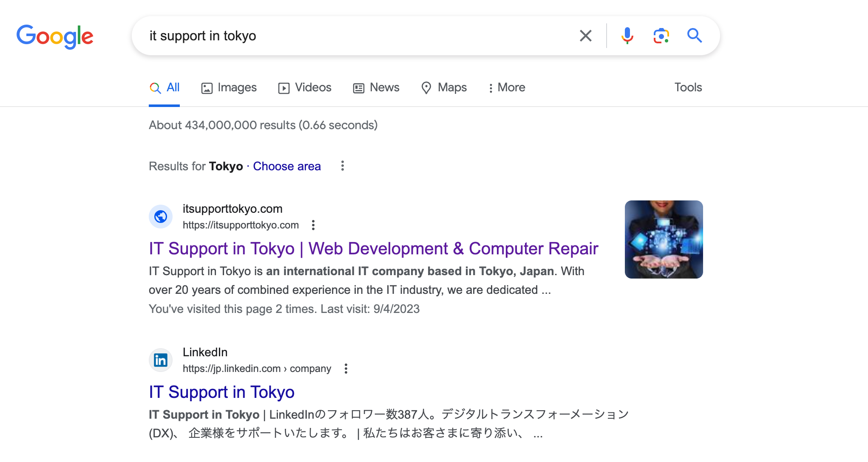Click the LinkedIn site name

(205, 352)
